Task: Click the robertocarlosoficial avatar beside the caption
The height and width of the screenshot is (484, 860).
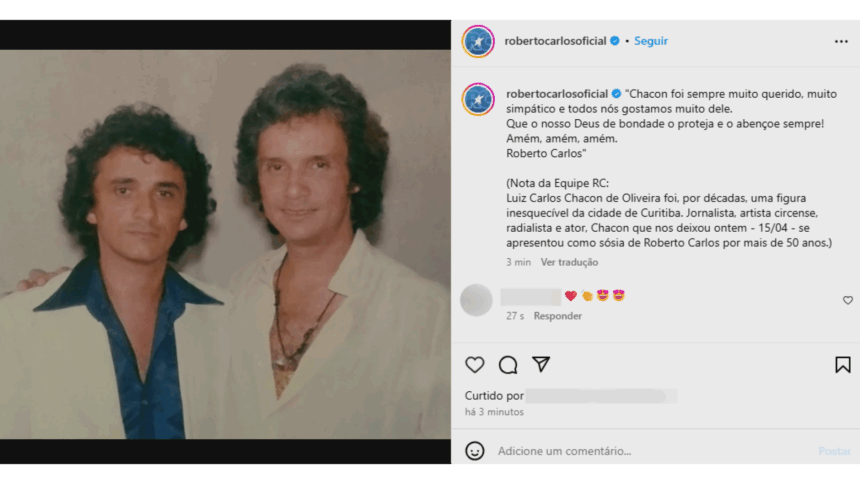Action: (478, 99)
